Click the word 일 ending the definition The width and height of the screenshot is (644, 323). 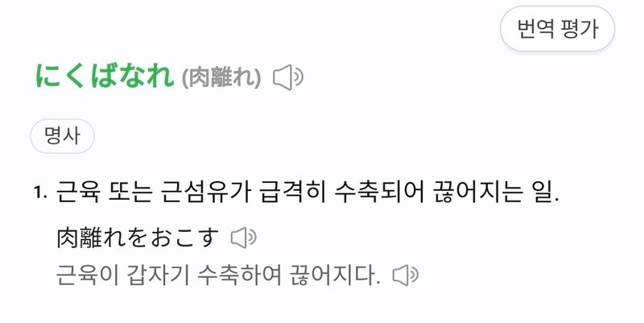click(543, 192)
